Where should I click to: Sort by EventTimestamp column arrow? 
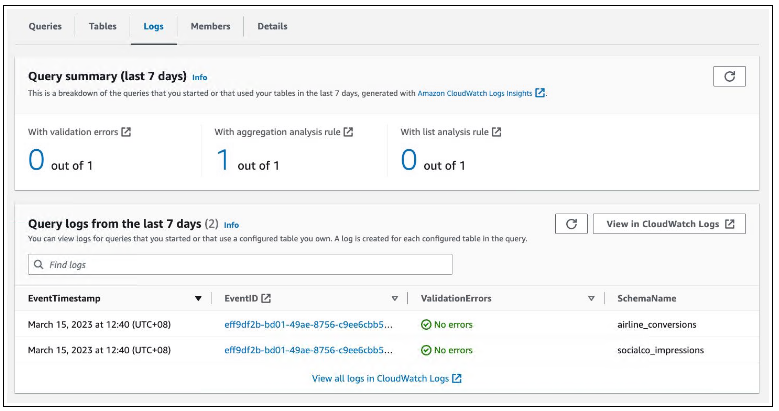198,298
